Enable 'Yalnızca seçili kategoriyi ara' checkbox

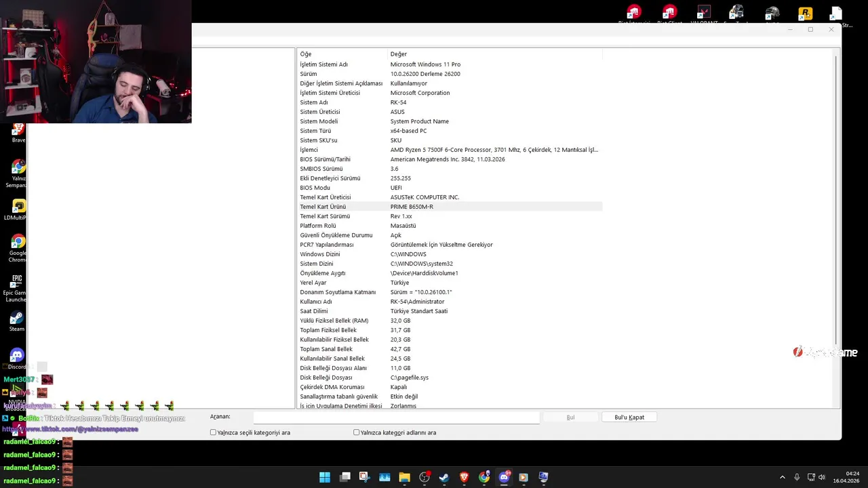click(213, 432)
